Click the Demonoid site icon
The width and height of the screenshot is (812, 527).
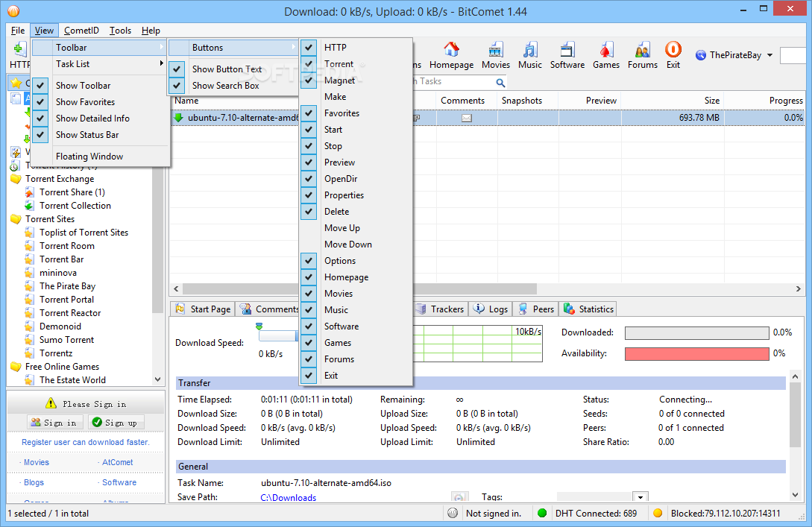tap(30, 326)
